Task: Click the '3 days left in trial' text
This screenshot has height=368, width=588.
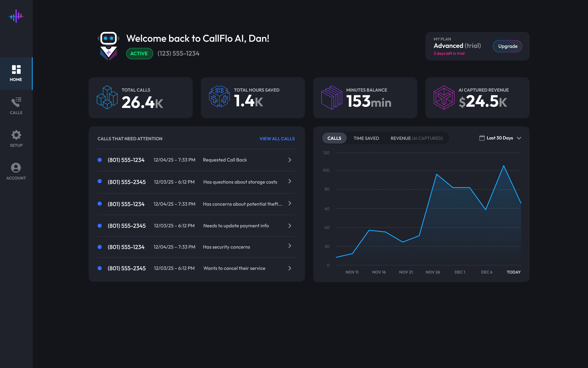Action: [449, 54]
